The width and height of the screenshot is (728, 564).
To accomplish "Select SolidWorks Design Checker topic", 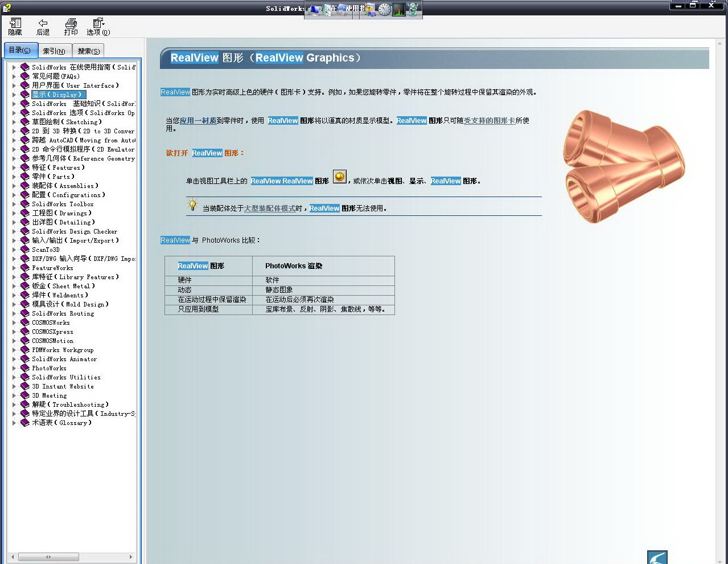I will point(75,231).
